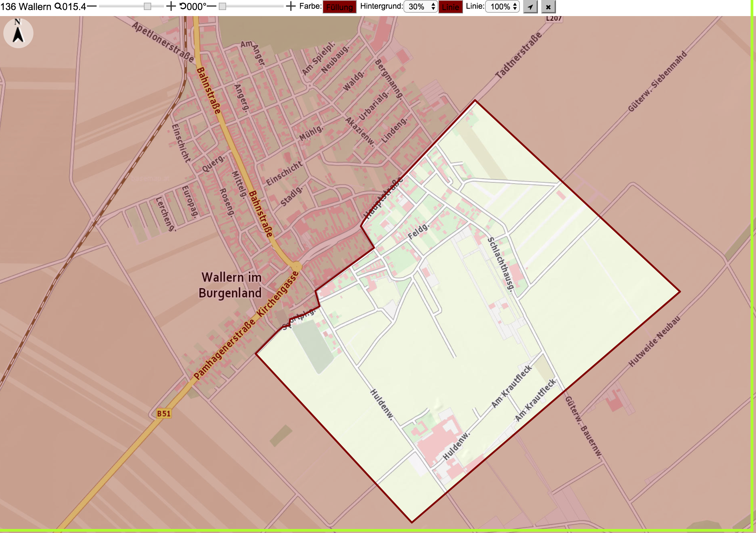This screenshot has height=533, width=756.
Task: Increase rotation with the plus button
Action: point(291,6)
